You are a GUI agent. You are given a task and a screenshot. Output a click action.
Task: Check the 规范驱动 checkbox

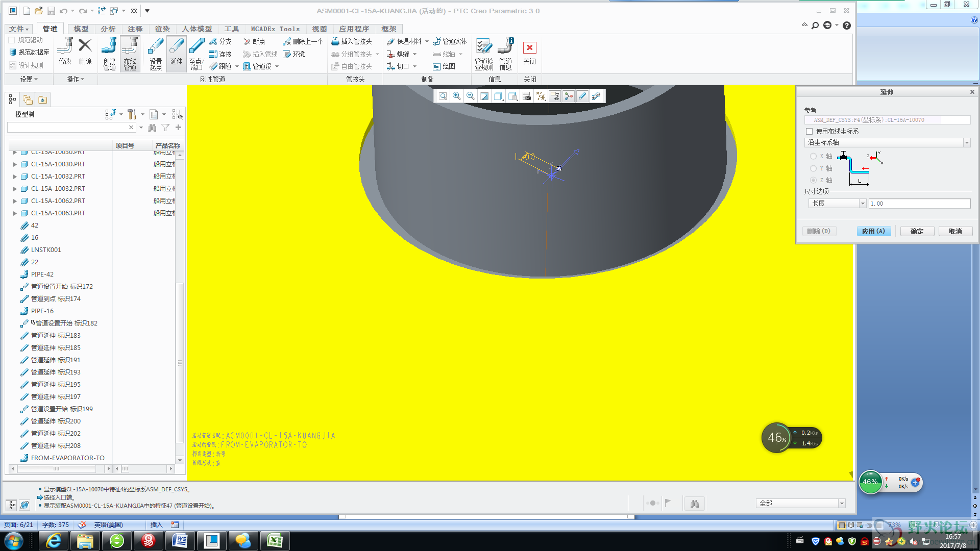click(x=11, y=40)
